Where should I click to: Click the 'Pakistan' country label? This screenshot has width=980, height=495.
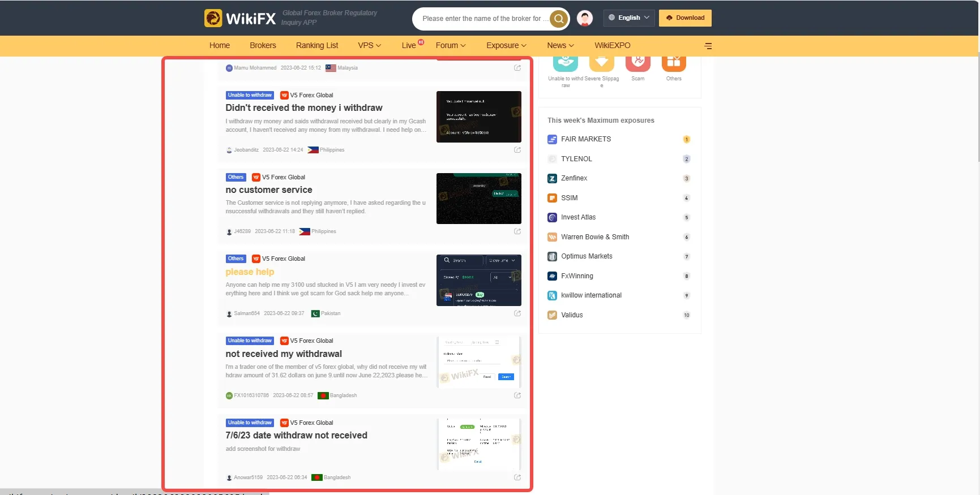pos(331,314)
